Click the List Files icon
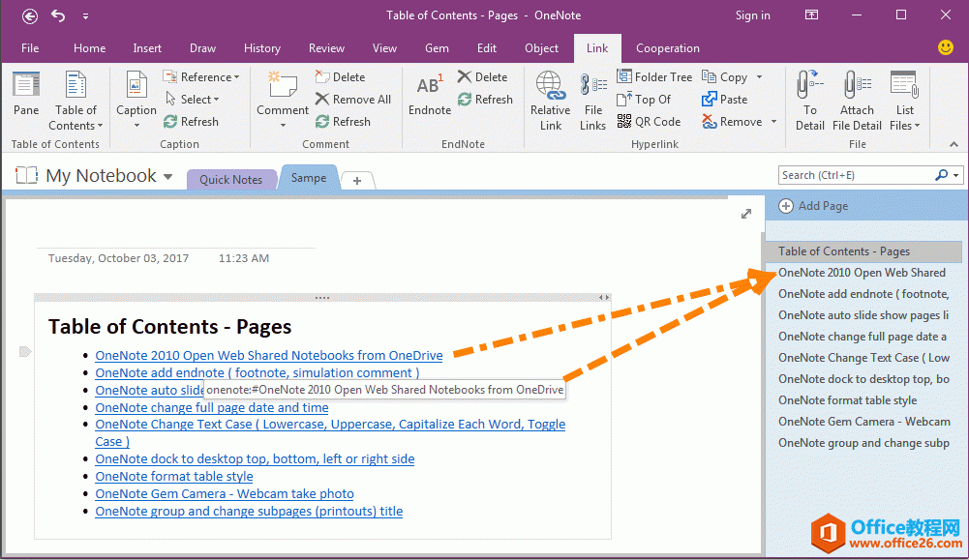This screenshot has width=969, height=560. pyautogui.click(x=903, y=92)
